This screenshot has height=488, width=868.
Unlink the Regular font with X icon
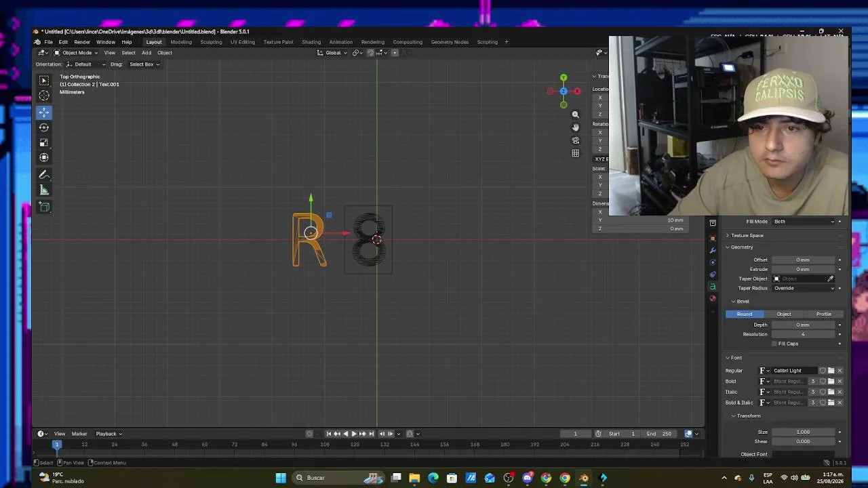click(840, 371)
